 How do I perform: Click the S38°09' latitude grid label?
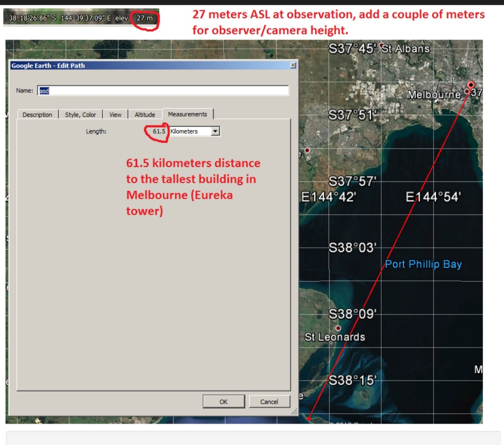click(352, 314)
